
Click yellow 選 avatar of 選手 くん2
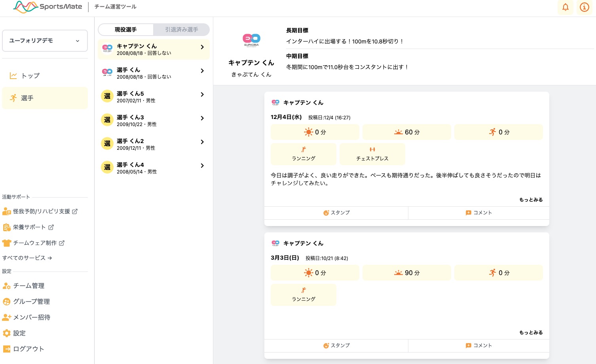click(107, 143)
